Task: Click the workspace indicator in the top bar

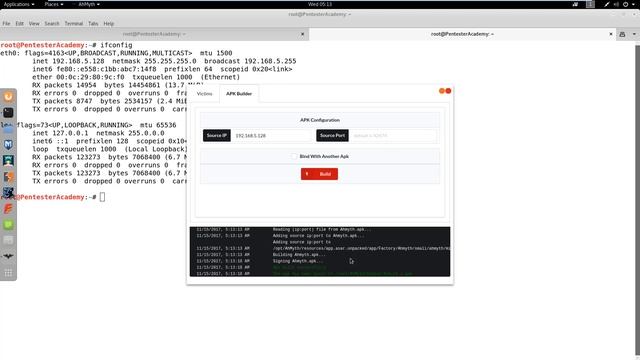Action: coord(590,4)
